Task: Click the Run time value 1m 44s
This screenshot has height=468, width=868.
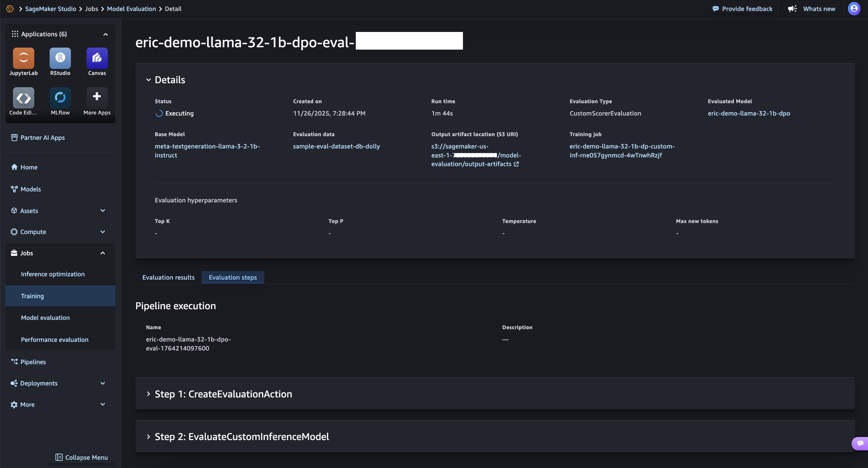Action: pos(442,114)
